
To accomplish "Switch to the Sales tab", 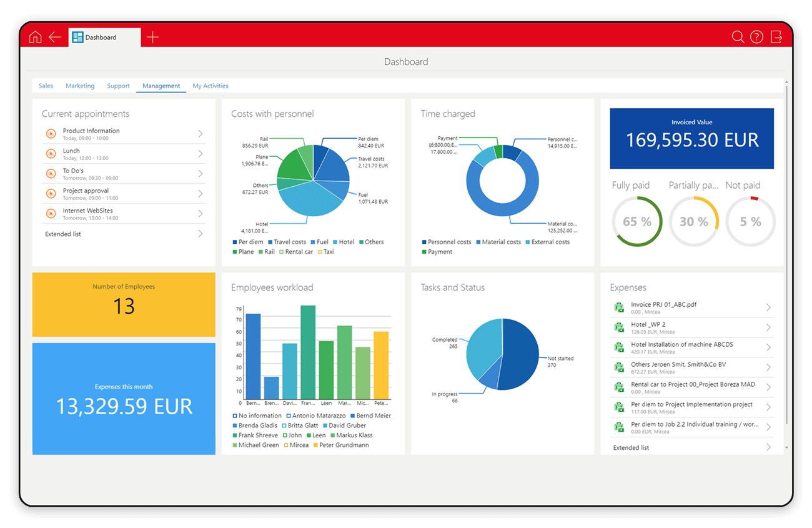I will (x=46, y=86).
